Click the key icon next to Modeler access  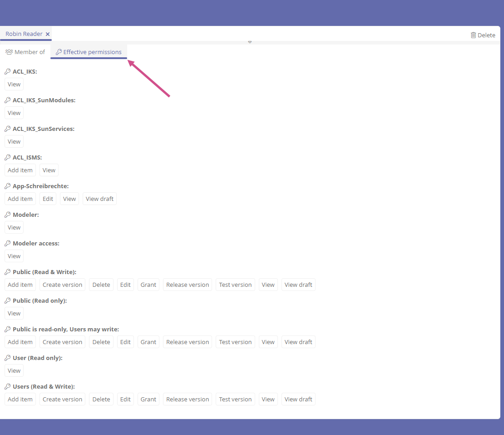[x=7, y=243]
